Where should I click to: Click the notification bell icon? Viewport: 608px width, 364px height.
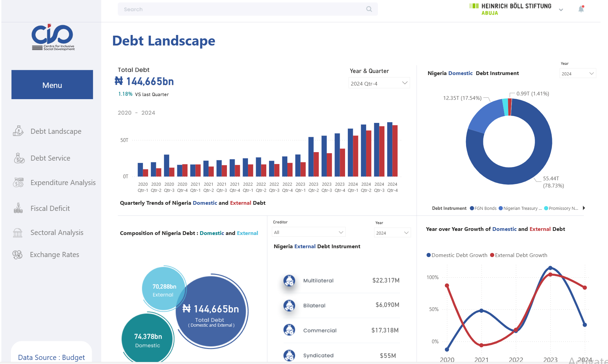581,9
